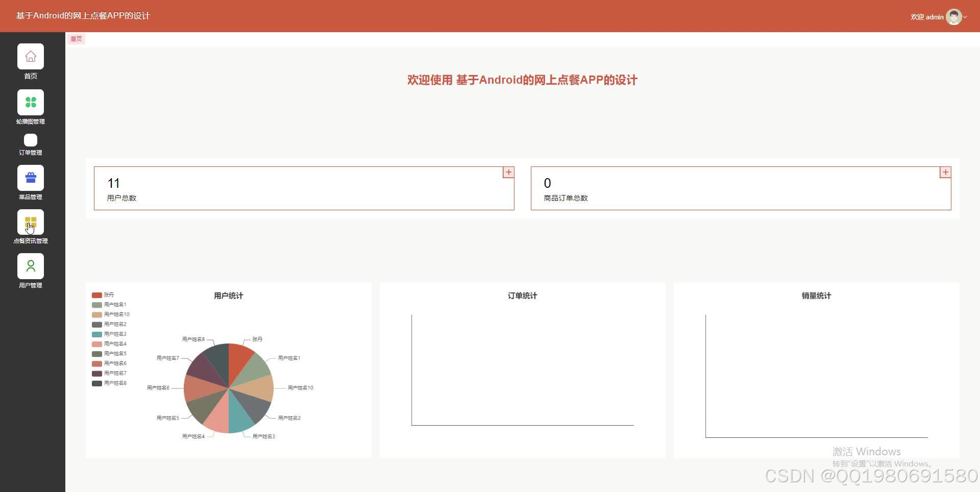Select the 点餐资讯管理 grid icon
Viewport: 980px width, 492px height.
click(x=30, y=222)
